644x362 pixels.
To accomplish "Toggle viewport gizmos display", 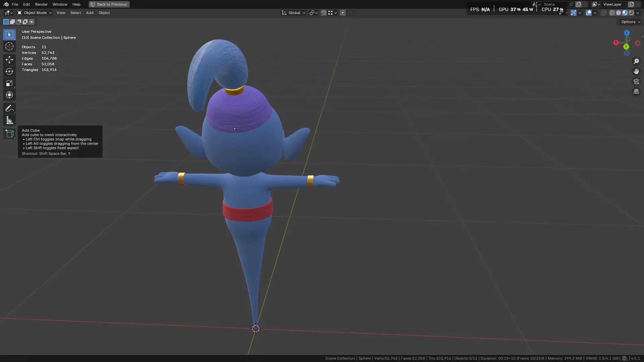I will 574,13.
